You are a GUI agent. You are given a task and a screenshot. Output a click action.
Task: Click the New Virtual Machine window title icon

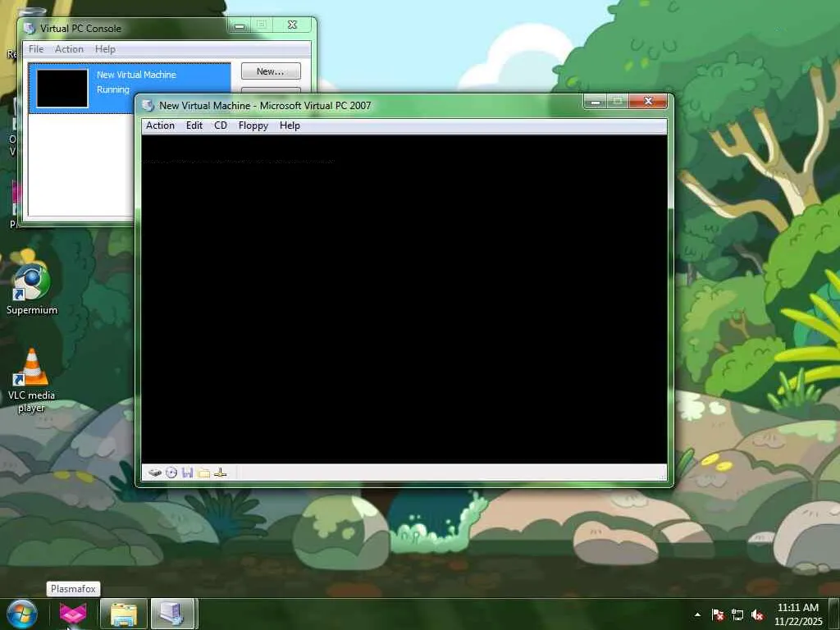tap(148, 106)
